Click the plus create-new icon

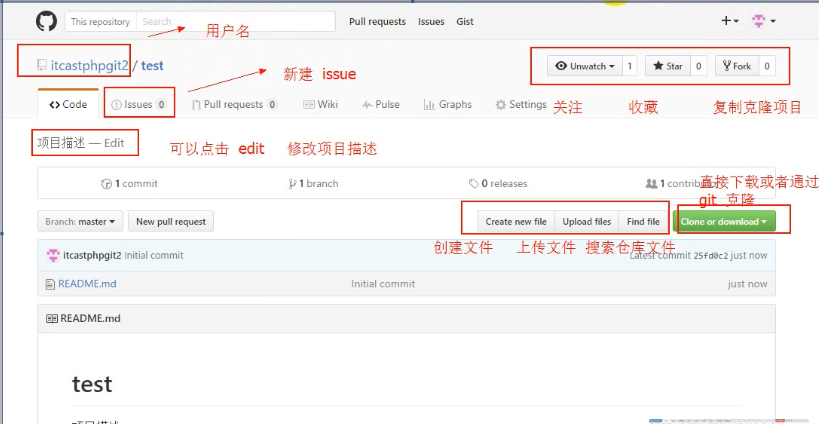(x=729, y=21)
